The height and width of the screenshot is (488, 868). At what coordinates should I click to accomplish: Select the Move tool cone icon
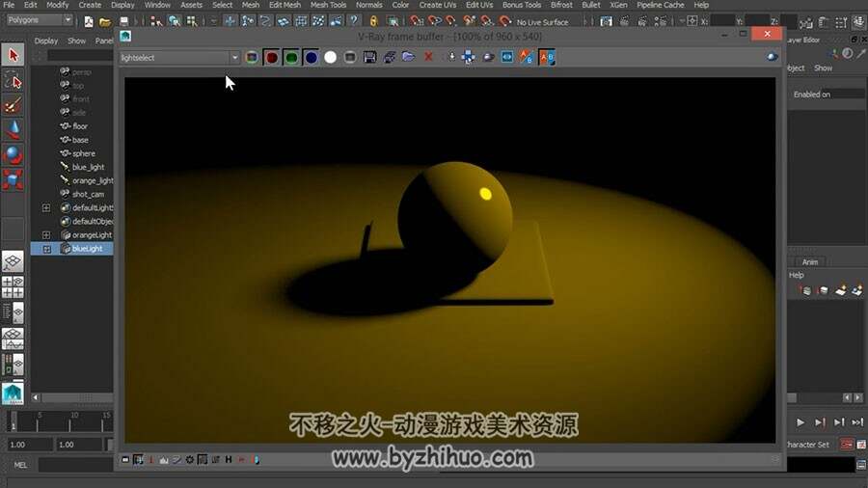point(13,129)
